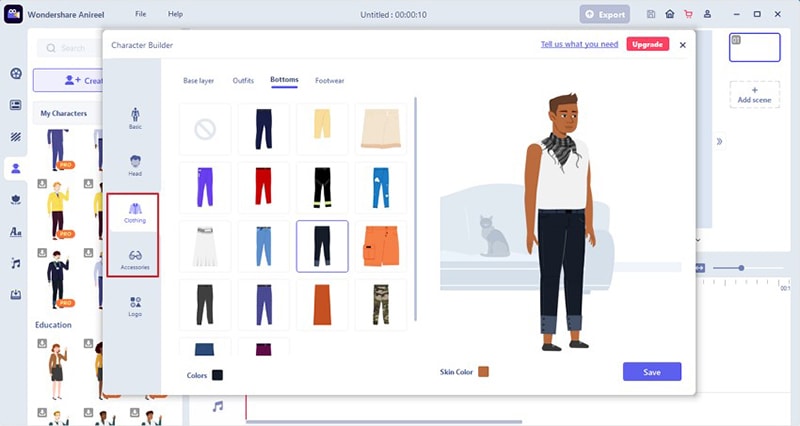Open the text tool sidebar icon
The height and width of the screenshot is (426, 800).
[16, 232]
